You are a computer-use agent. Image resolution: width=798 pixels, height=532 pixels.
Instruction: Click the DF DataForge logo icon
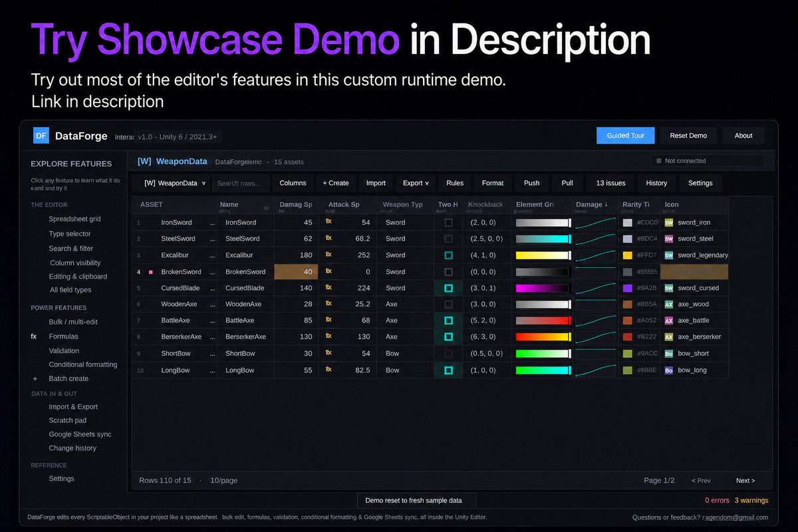[x=41, y=136]
